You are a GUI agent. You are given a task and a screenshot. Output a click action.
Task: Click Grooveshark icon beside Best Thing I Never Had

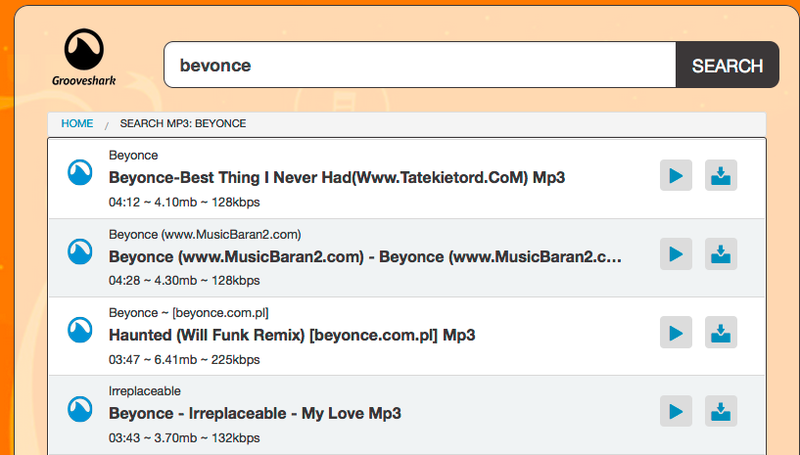point(80,172)
